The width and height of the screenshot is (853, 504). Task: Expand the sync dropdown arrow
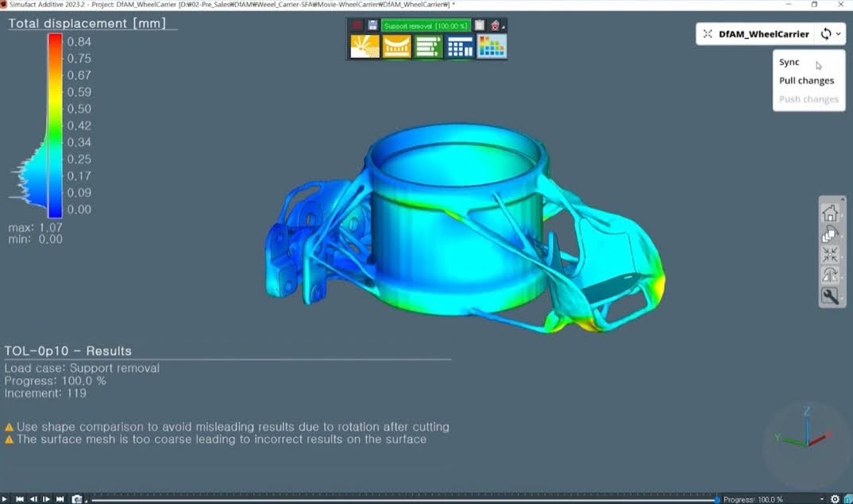(838, 34)
